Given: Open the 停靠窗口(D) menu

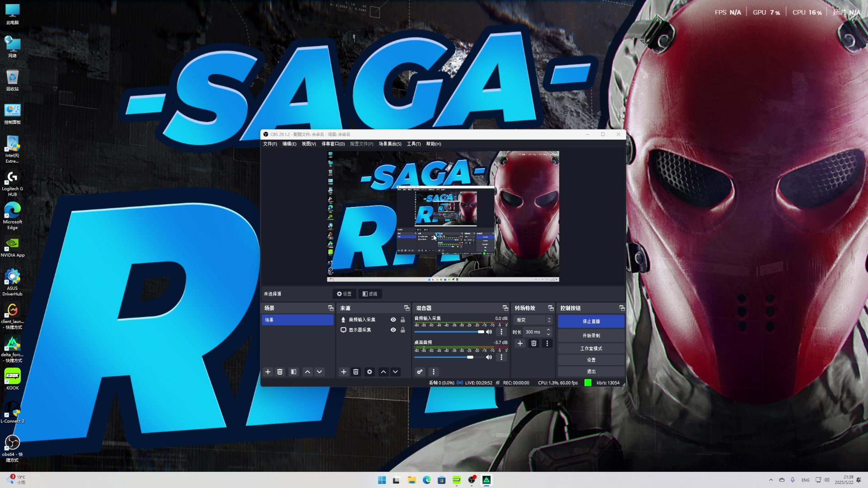Looking at the screenshot, I should pos(333,144).
